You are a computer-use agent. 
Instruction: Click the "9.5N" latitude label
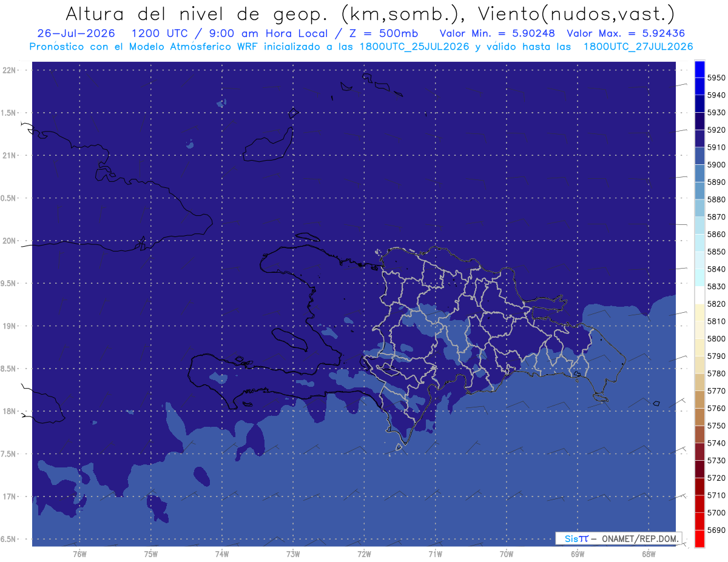point(8,283)
